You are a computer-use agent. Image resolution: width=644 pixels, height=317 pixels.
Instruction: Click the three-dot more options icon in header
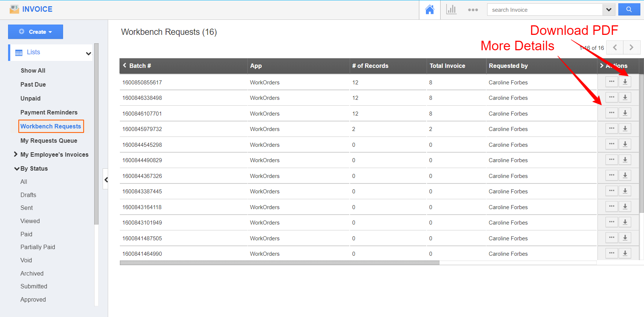point(473,10)
